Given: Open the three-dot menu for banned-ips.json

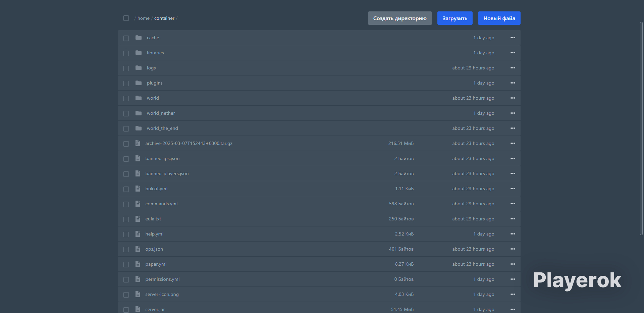Looking at the screenshot, I should coord(513,158).
